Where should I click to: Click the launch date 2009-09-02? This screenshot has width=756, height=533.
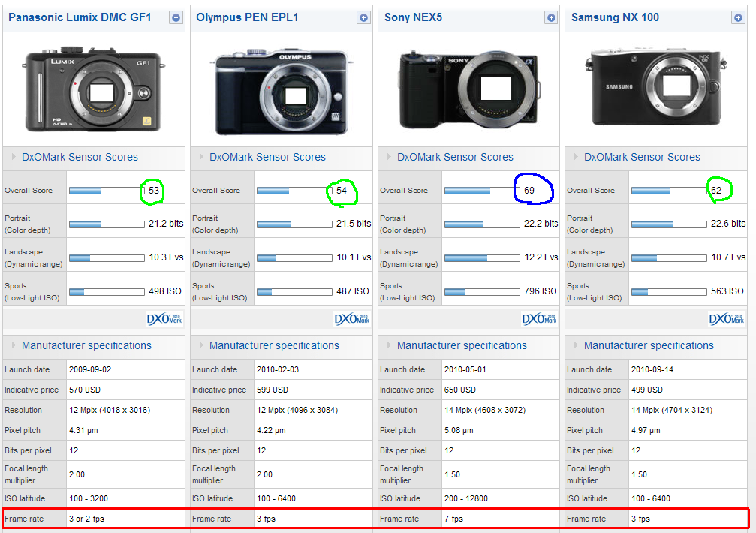pos(90,369)
